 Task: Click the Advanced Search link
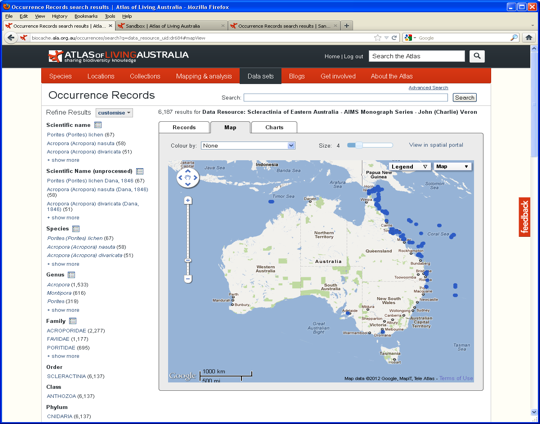click(x=428, y=88)
